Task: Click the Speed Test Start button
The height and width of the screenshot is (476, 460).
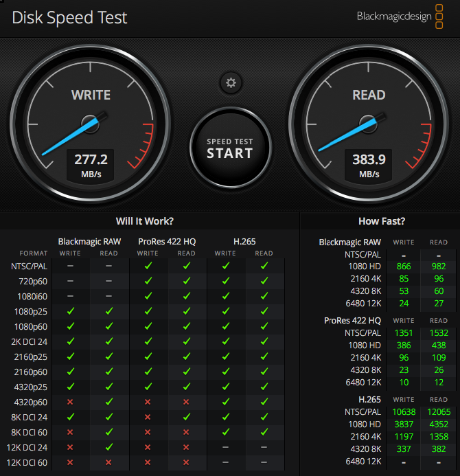Action: pos(231,148)
